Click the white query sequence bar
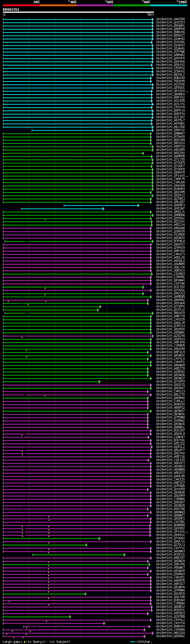 pos(78,12)
